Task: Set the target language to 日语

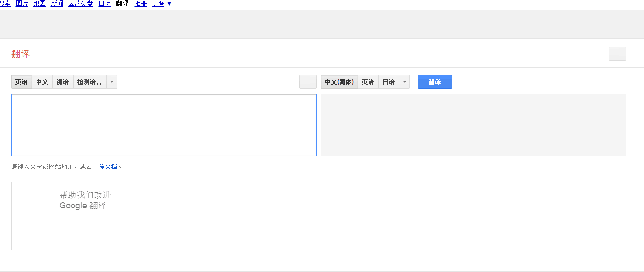Action: click(x=388, y=82)
